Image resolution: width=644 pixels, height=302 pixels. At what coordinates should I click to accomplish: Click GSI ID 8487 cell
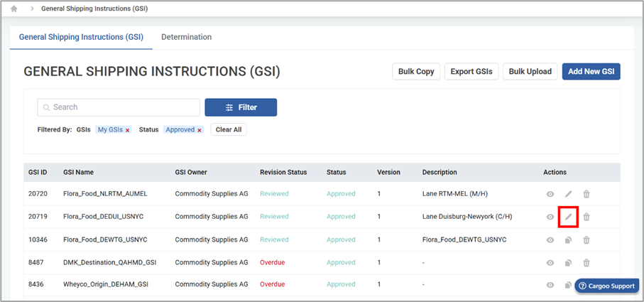tap(35, 262)
